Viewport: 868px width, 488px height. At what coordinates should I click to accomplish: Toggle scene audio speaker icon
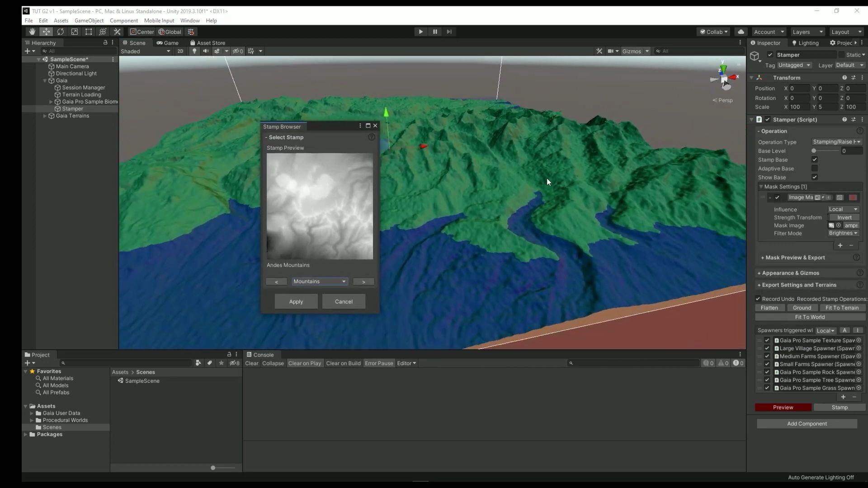point(206,51)
